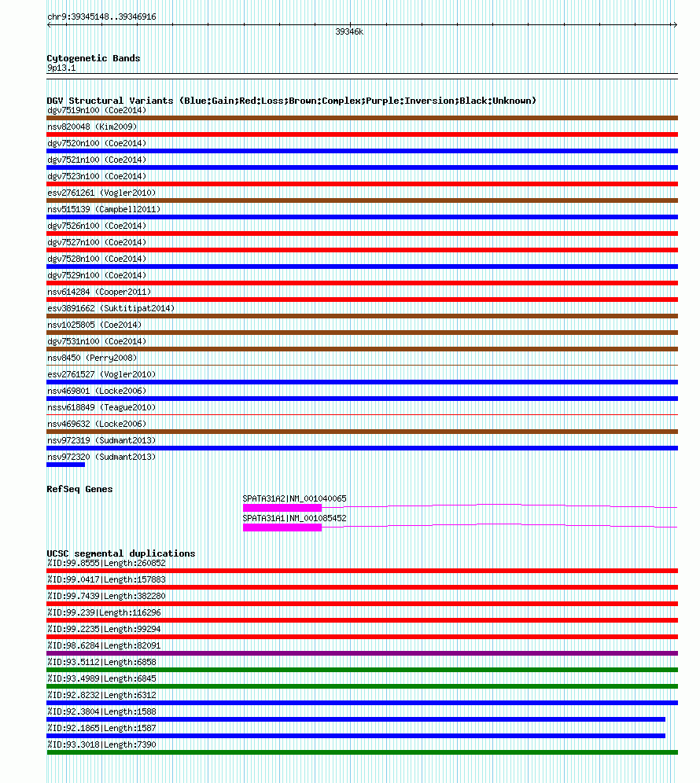Click the 39346k ruler position label
The height and width of the screenshot is (783, 700).
point(349,31)
